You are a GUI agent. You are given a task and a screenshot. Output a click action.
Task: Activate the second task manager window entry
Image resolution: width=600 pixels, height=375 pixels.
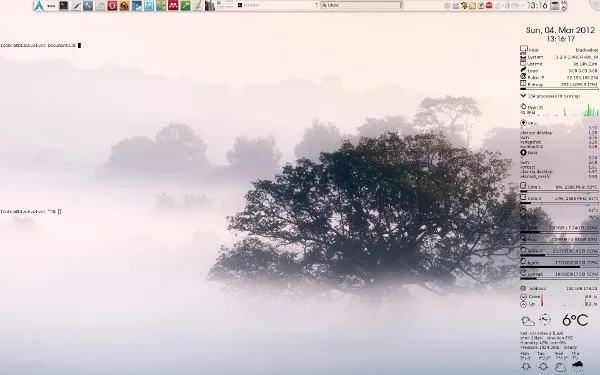click(x=362, y=5)
